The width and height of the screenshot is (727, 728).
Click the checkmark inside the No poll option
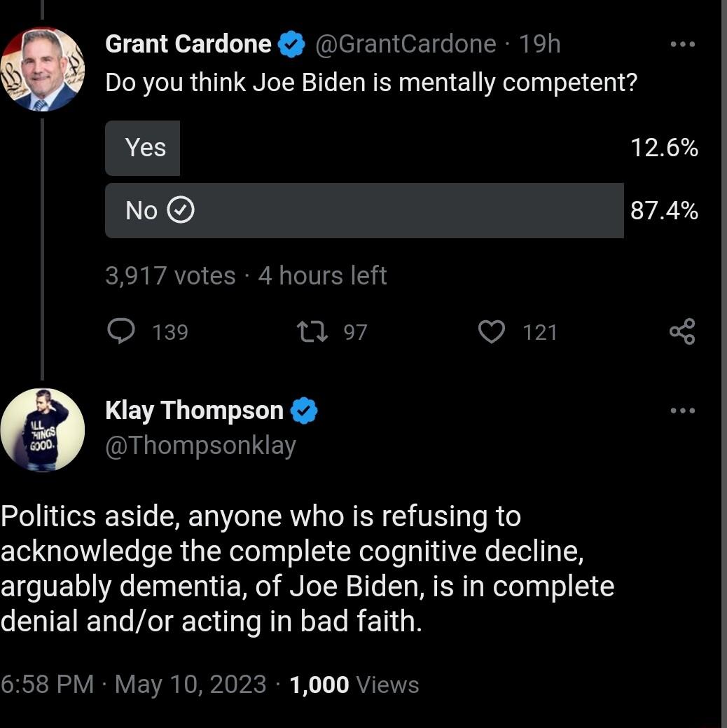point(181,210)
